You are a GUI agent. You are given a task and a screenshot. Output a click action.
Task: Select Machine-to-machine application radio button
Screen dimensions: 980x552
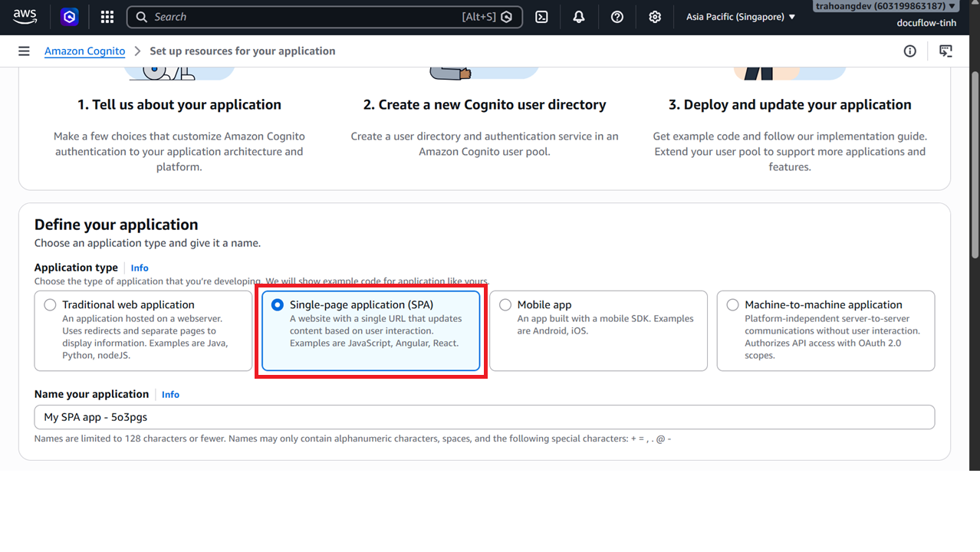tap(733, 304)
